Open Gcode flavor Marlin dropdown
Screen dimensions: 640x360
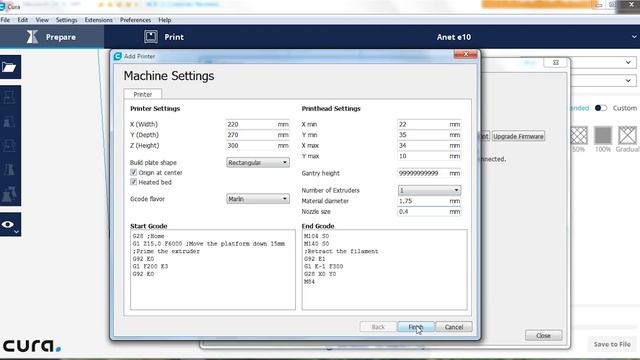point(258,199)
